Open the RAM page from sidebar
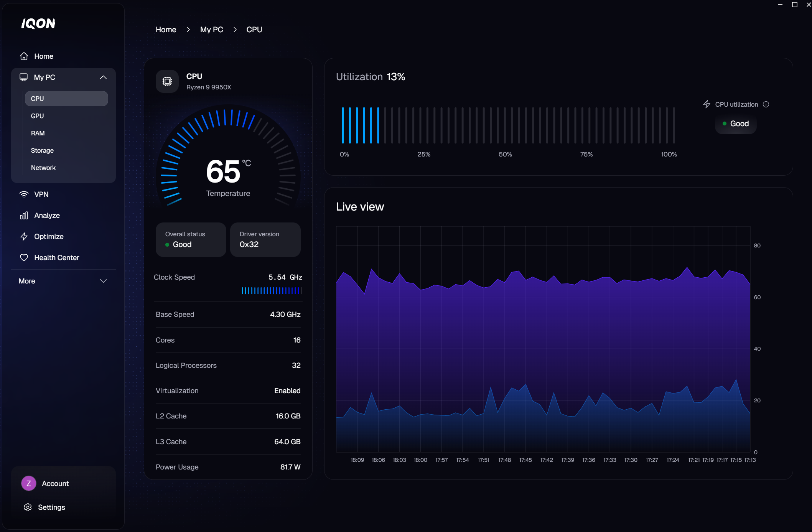 pyautogui.click(x=38, y=133)
